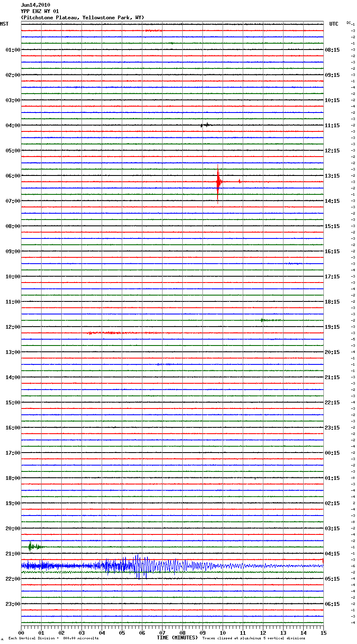Click the date header 'Jun14,2010'
Image resolution: width=357 pixels, height=644 pixels.
pos(35,5)
